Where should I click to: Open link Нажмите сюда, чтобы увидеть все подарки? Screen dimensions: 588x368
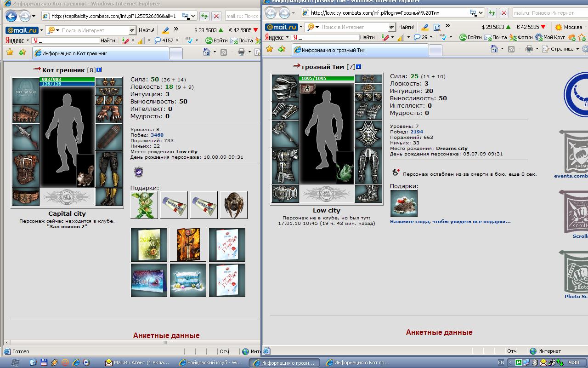(450, 222)
